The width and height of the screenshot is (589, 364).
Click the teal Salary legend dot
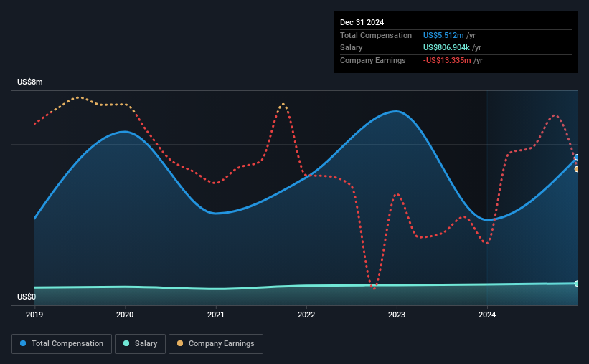click(x=126, y=343)
